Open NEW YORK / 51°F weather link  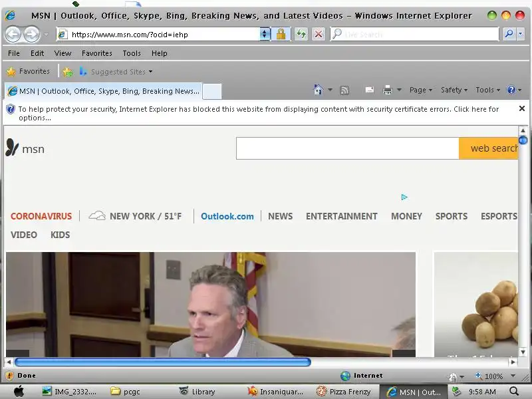pyautogui.click(x=136, y=216)
